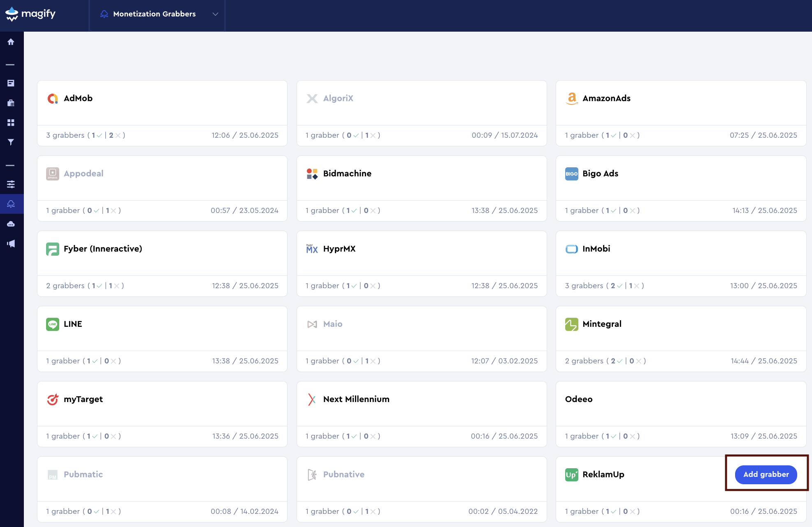Click the megaphone sidebar icon

(x=11, y=244)
